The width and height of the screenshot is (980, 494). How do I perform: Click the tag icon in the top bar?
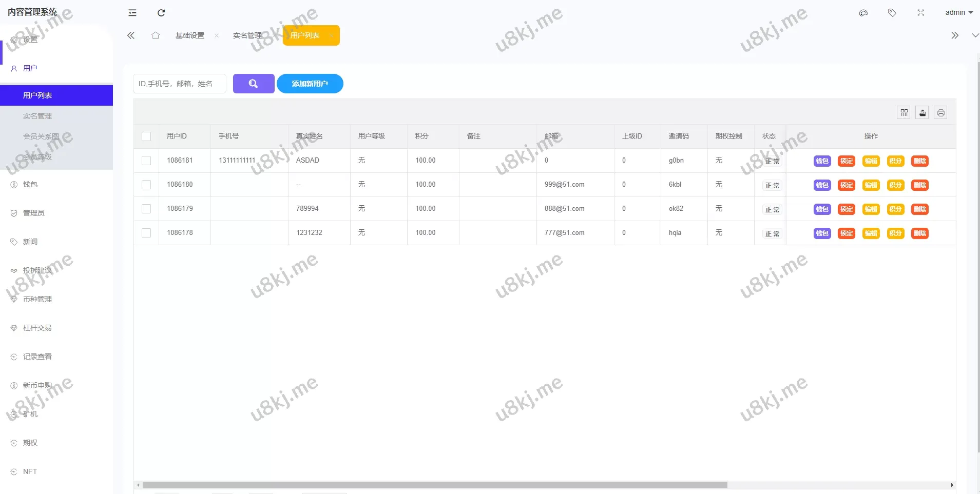[892, 13]
